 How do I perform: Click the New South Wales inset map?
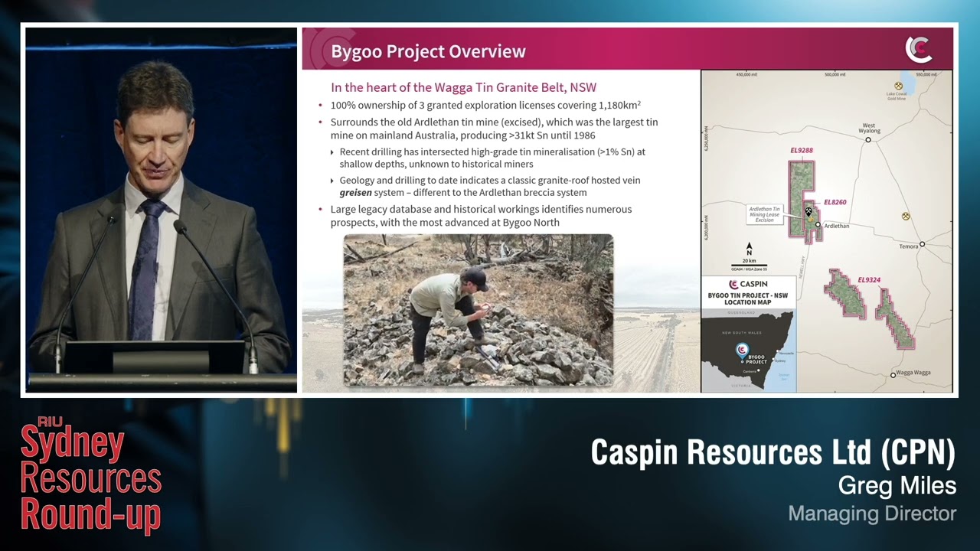[749, 350]
